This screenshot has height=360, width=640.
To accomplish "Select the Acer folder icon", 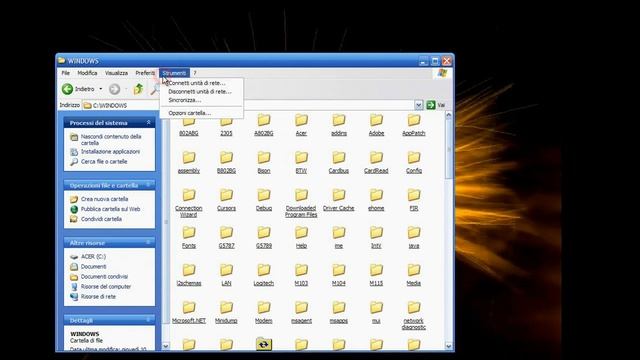I will (301, 120).
